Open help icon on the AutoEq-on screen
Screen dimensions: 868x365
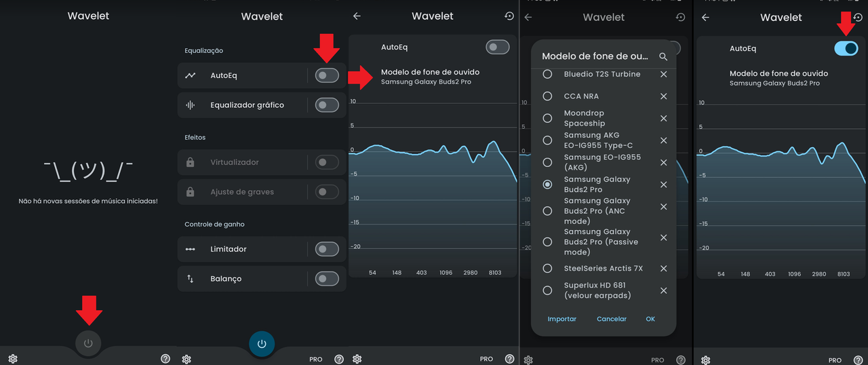click(x=857, y=360)
